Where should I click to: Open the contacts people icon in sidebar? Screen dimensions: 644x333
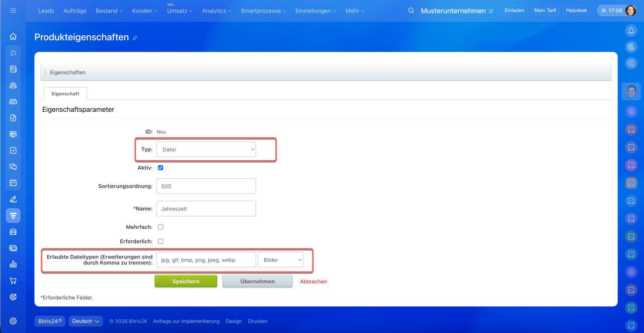point(13,85)
